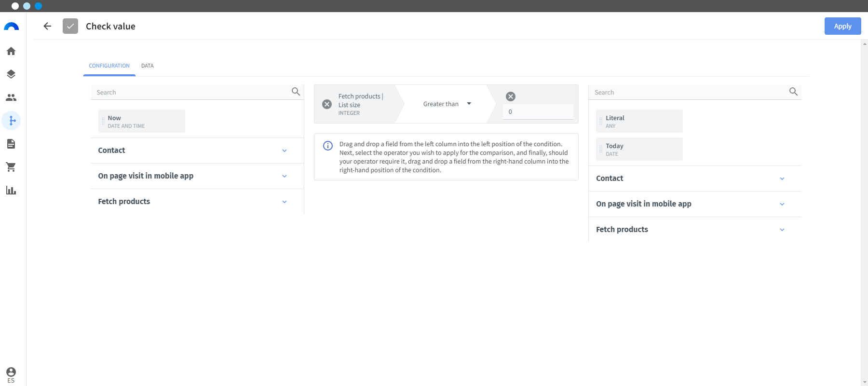
Task: Open the shopping cart sidebar icon
Action: [11, 167]
